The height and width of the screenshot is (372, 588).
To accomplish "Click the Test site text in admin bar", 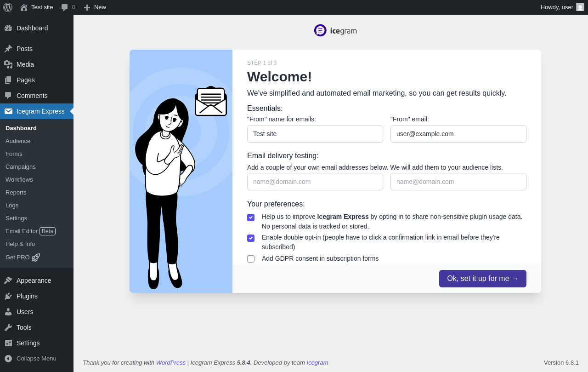I will [42, 7].
